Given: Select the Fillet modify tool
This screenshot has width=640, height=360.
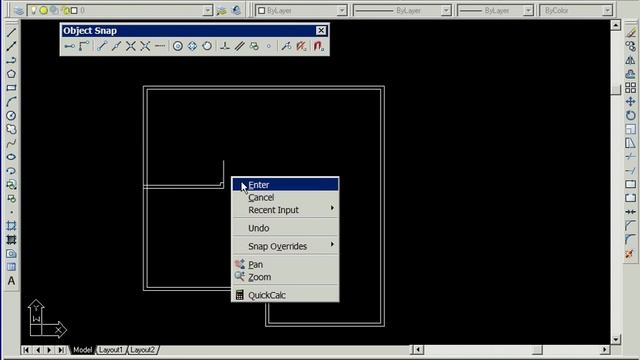Looking at the screenshot, I should [x=631, y=240].
